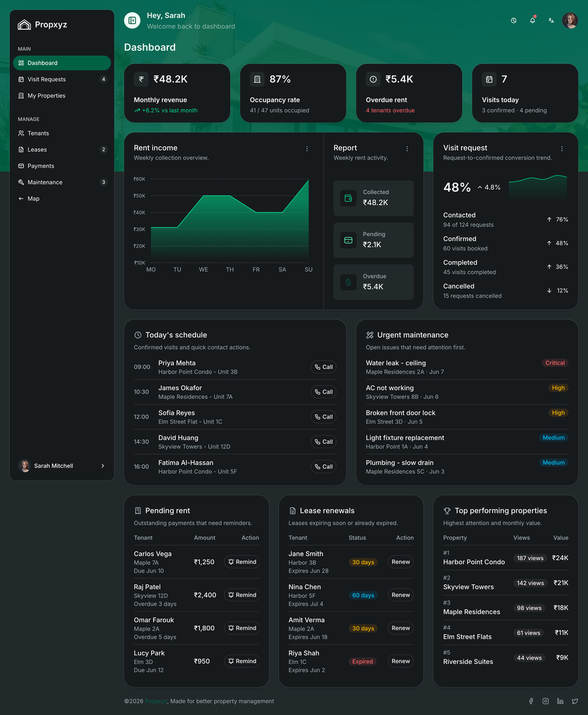This screenshot has width=588, height=715.
Task: Click the Visit request trend sparkline chart
Action: pyautogui.click(x=538, y=187)
